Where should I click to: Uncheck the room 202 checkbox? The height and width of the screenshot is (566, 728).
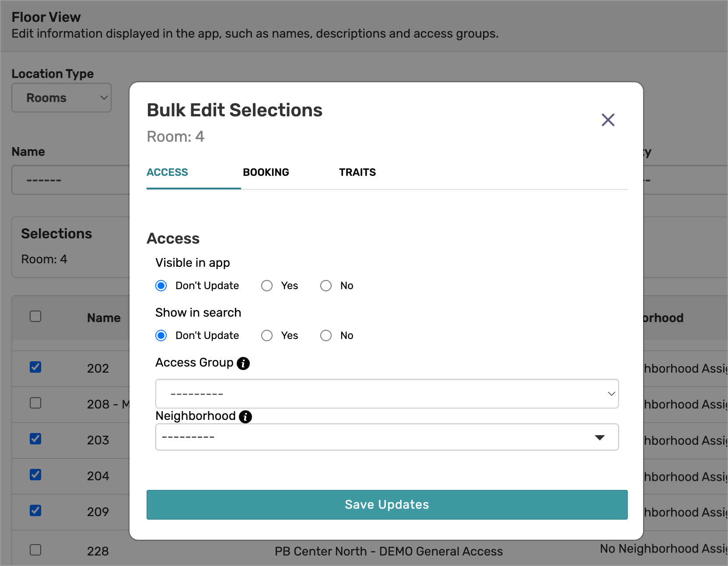point(35,367)
